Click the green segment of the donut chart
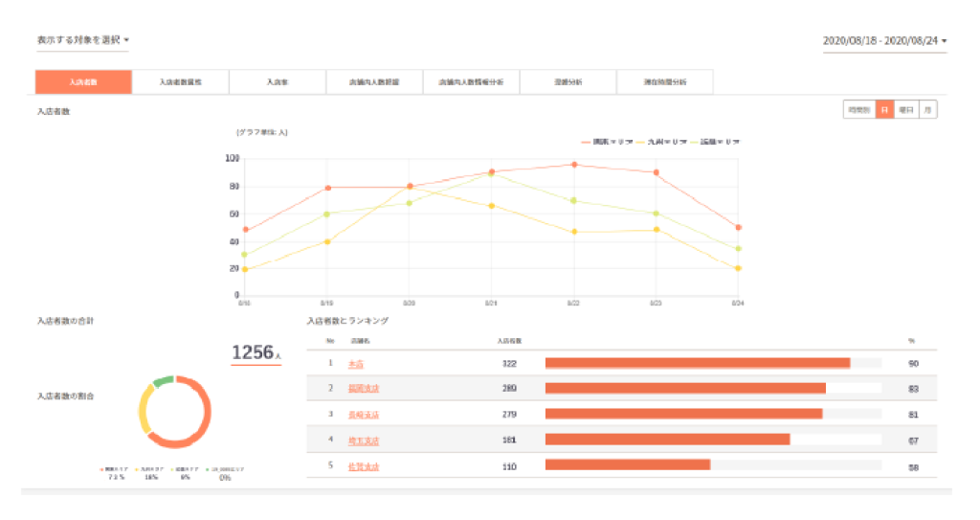This screenshot has height=520, width=980. 163,381
